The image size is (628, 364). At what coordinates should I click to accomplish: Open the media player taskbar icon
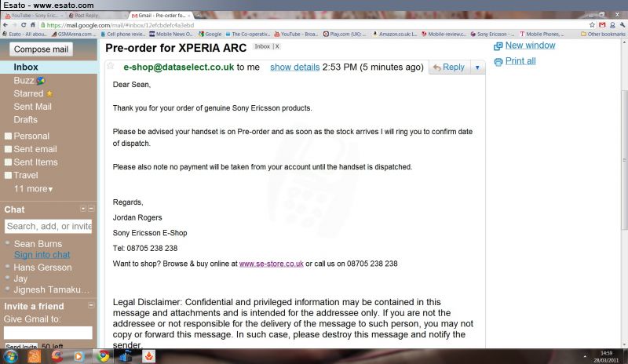coord(79,356)
